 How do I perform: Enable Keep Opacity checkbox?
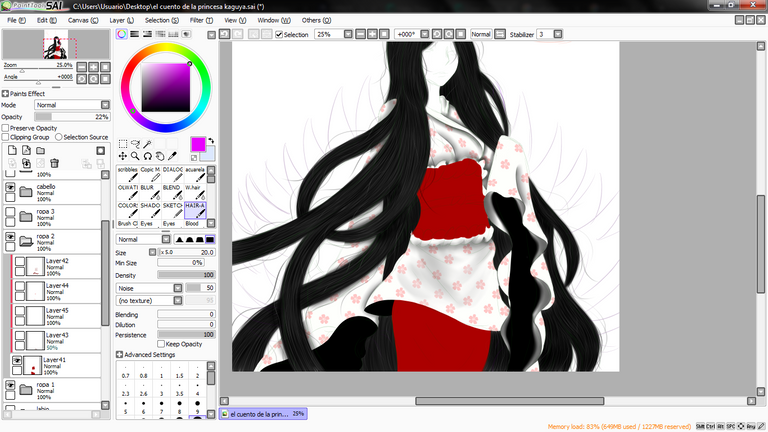161,344
